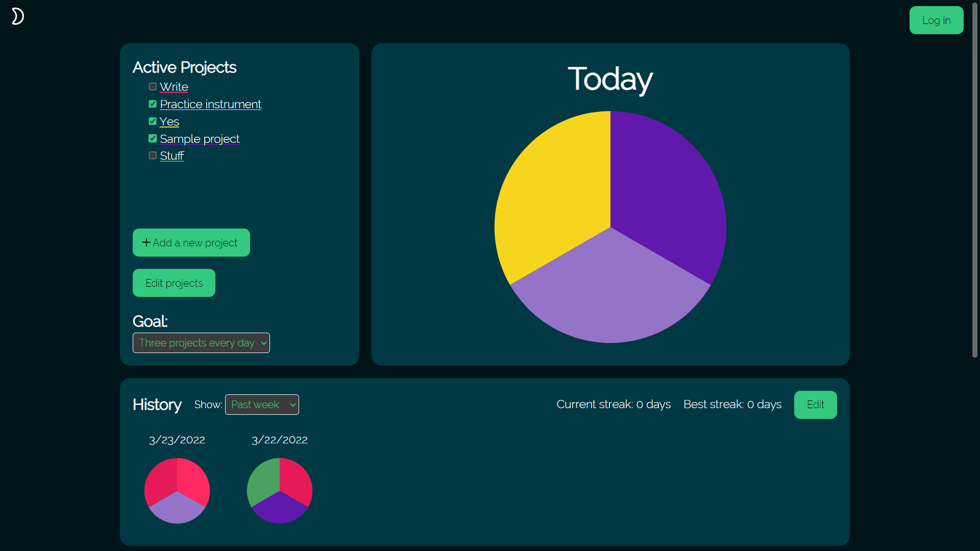This screenshot has height=551, width=980.
Task: Click the Today heading
Action: pyautogui.click(x=610, y=80)
